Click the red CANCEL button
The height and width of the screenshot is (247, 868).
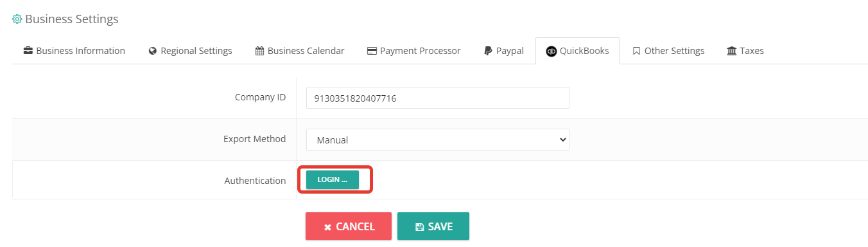349,226
